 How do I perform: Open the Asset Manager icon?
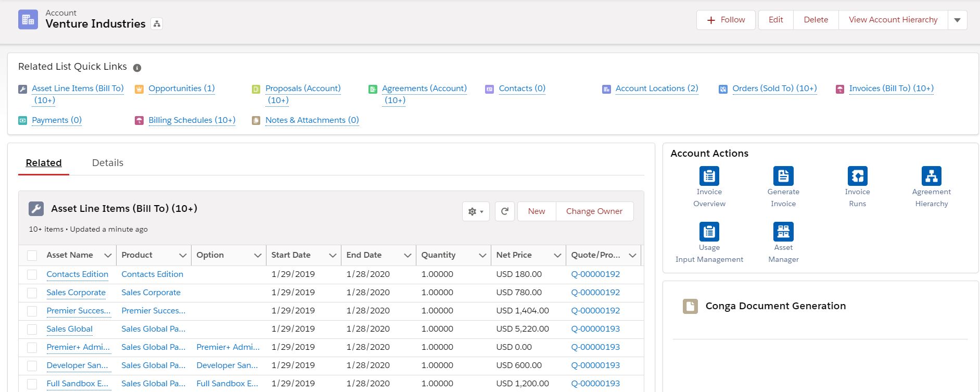(783, 232)
